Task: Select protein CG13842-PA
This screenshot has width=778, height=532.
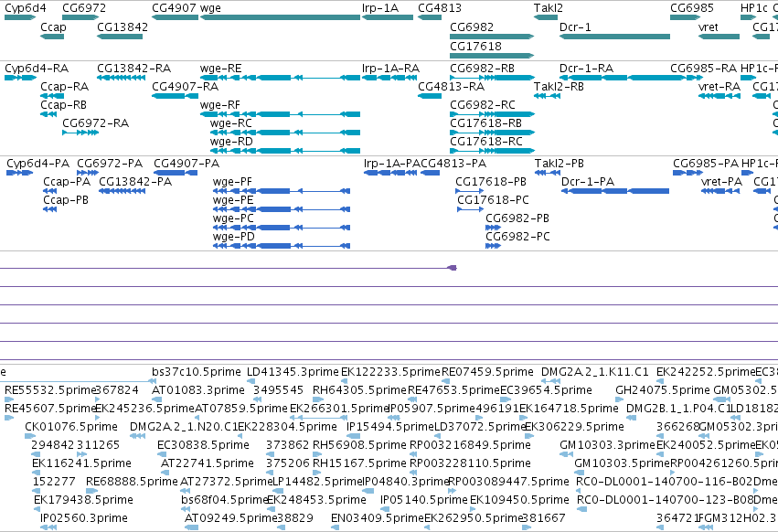Action: pos(123,191)
